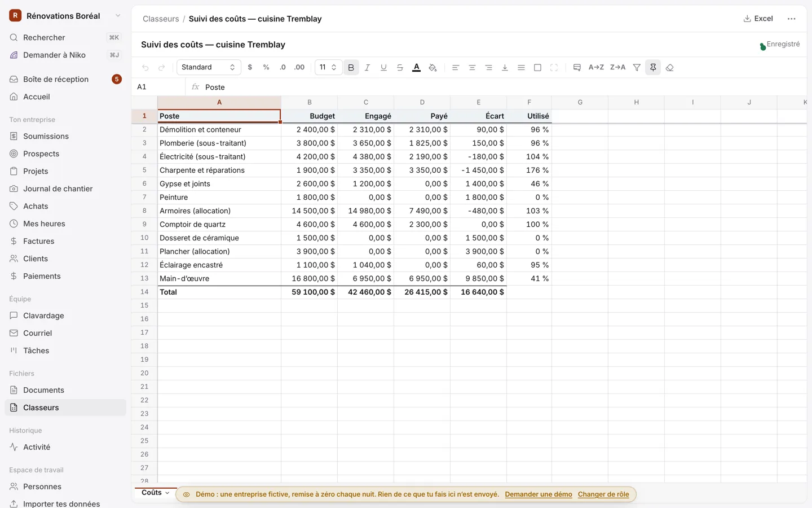The width and height of the screenshot is (812, 508).
Task: Align text to the right
Action: tap(488, 68)
